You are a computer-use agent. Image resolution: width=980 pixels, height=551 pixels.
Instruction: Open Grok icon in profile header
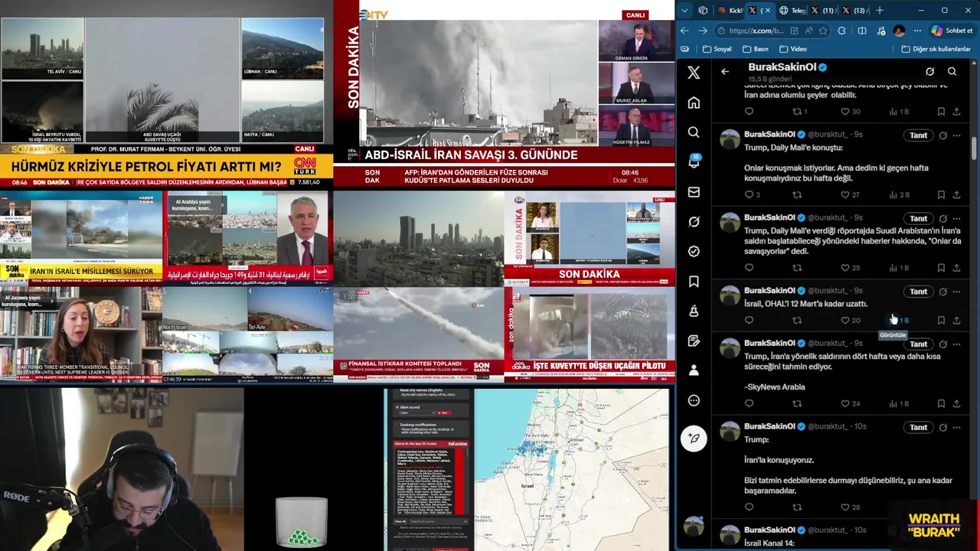[929, 72]
